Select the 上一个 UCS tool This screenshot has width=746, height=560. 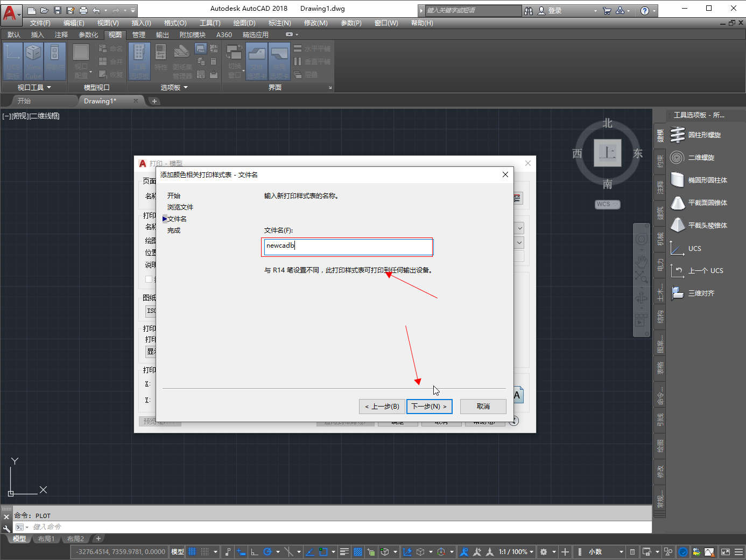(698, 270)
